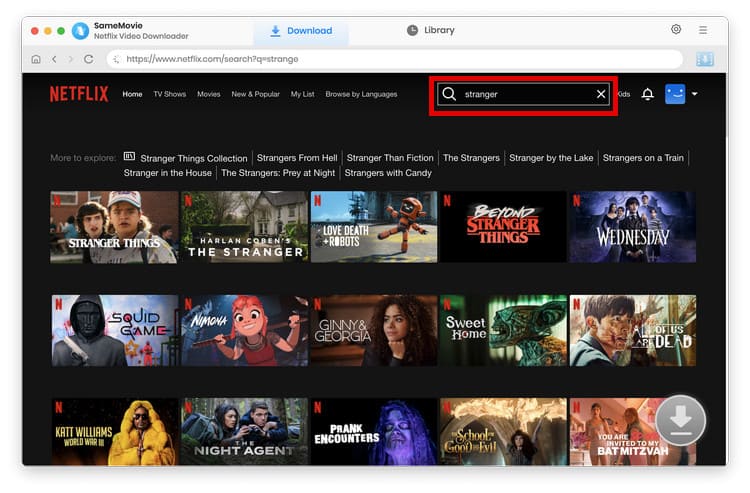Screen dimensions: 750x493
Task: Click the Netflix search magnifier icon
Action: (x=449, y=94)
